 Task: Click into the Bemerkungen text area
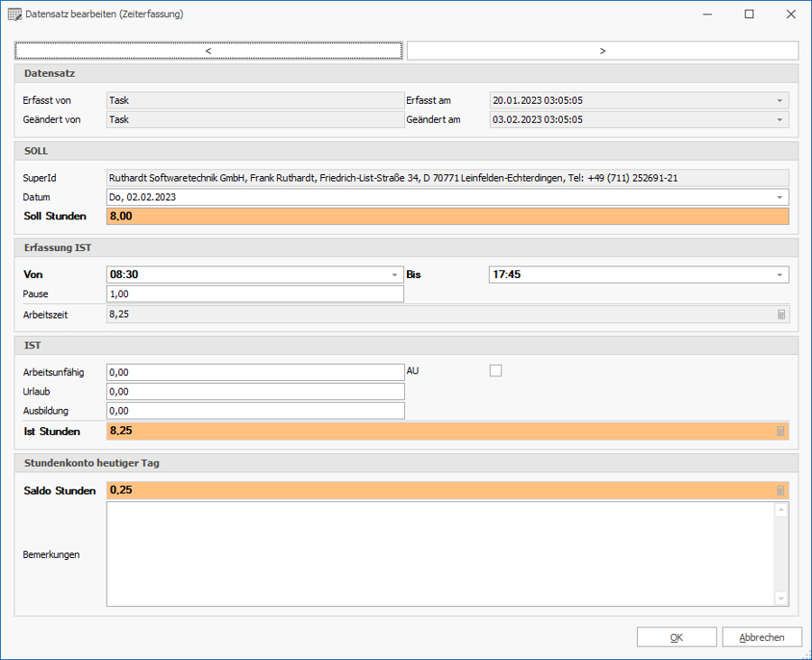coord(440,553)
